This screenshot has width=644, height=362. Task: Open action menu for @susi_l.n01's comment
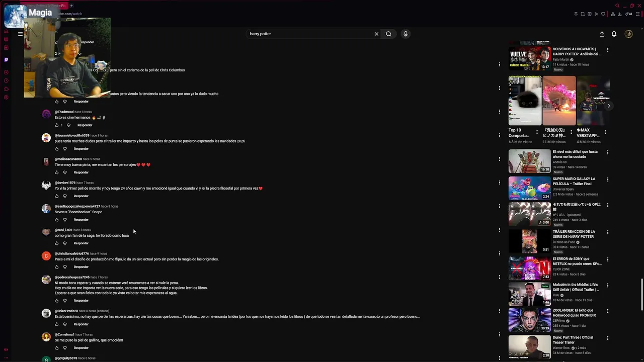pyautogui.click(x=499, y=230)
